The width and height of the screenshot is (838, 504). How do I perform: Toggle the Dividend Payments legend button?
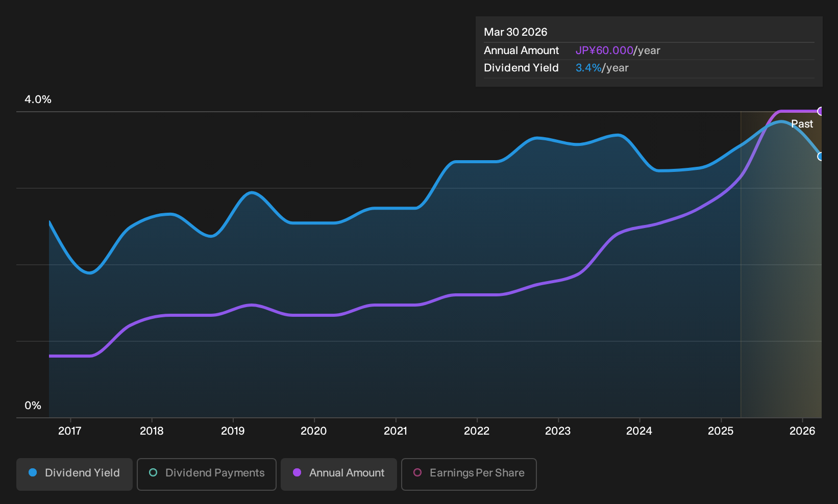pyautogui.click(x=207, y=474)
